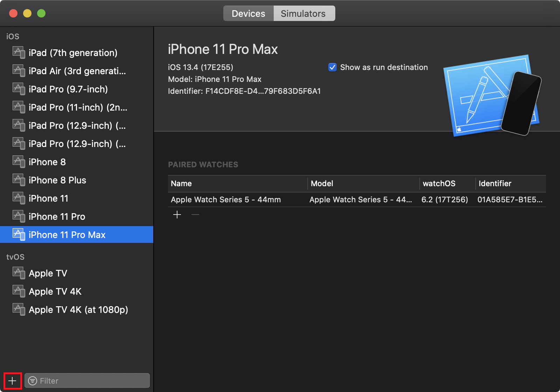Select Apple TV in the tvOS list
Image resolution: width=560 pixels, height=392 pixels.
coord(77,273)
